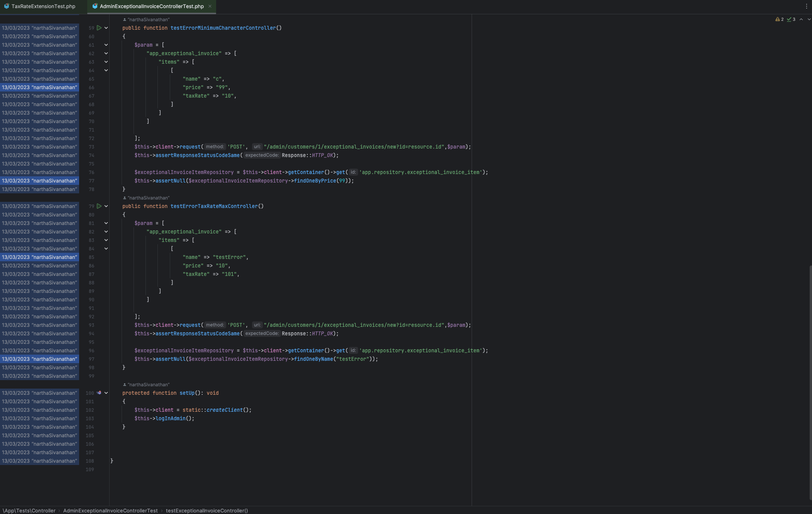812x514 pixels.
Task: Run testErrorMinimumCharacterController using gutter run icon
Action: click(x=99, y=28)
